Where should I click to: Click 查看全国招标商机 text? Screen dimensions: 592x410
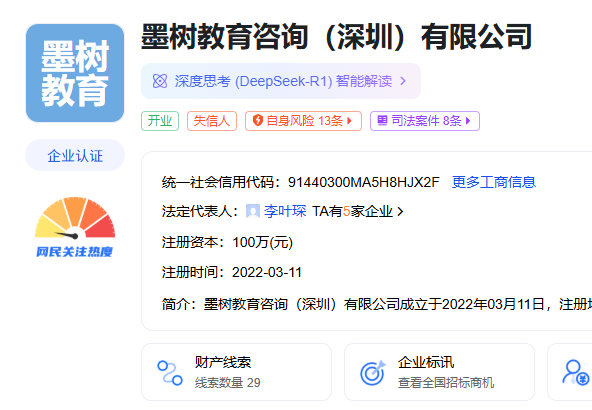[446, 382]
